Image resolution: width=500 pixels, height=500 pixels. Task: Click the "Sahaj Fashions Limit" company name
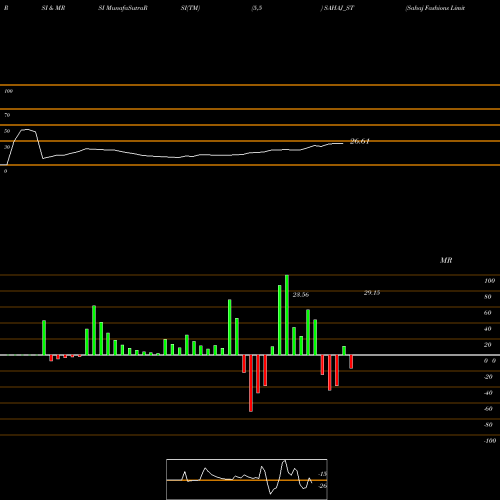coord(435,8)
